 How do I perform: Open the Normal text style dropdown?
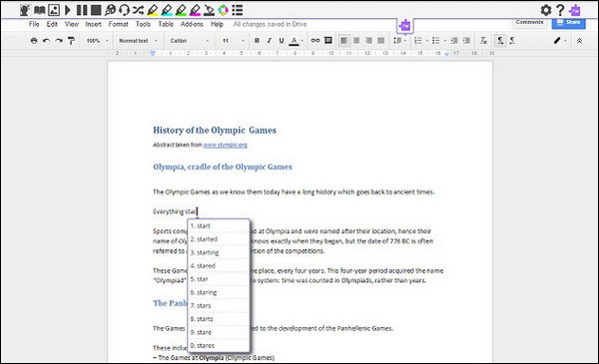tap(138, 41)
